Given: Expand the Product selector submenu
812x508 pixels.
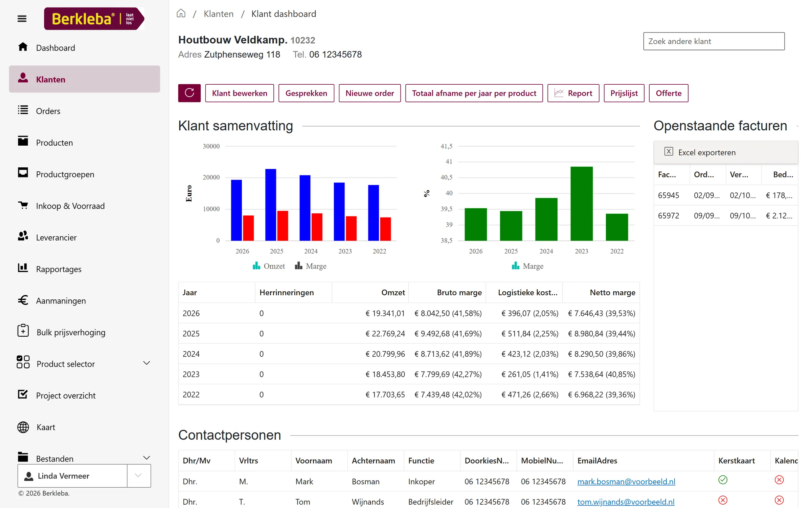Looking at the screenshot, I should [146, 363].
